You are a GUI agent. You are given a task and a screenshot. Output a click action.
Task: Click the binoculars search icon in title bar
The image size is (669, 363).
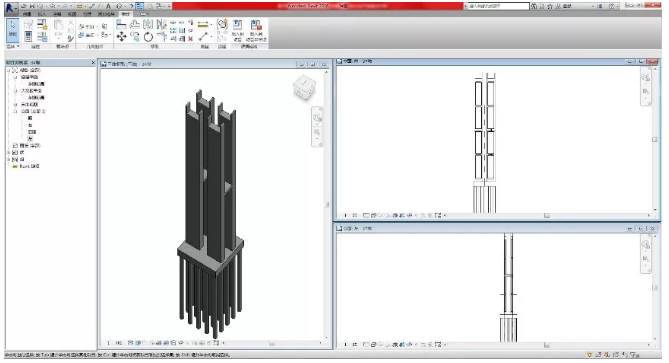pos(534,6)
